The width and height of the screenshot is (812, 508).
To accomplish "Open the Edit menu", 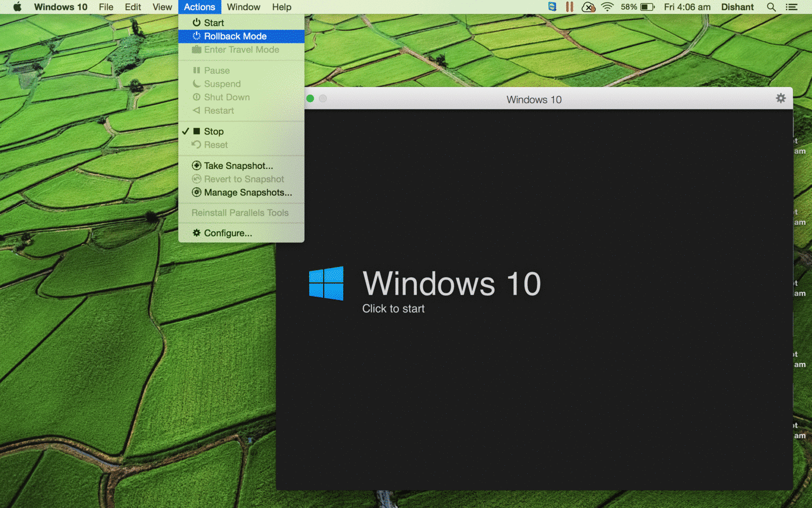I will (x=133, y=7).
